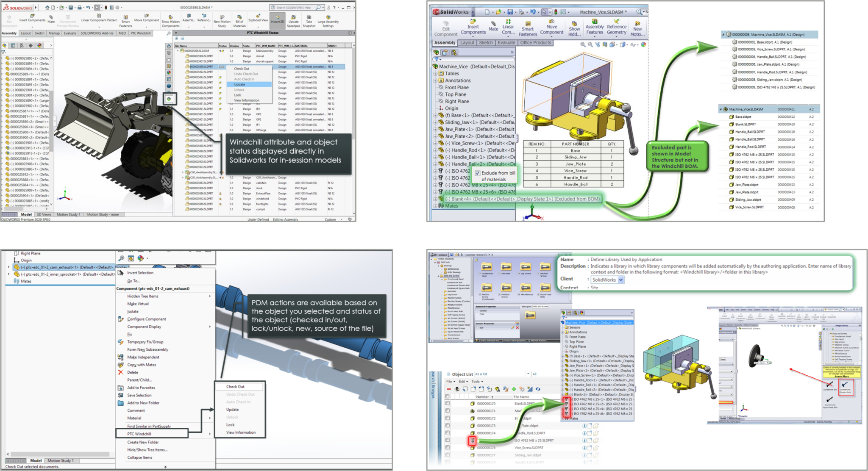Expand the Tables node in Machine_Vice tree
868x471 pixels.
coord(435,74)
